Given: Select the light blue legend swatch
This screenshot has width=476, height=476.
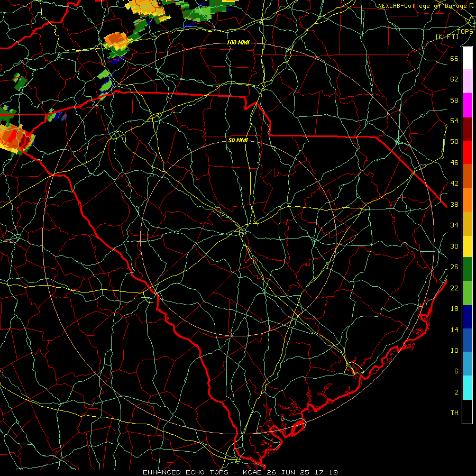Looking at the screenshot, I should pos(467,363).
